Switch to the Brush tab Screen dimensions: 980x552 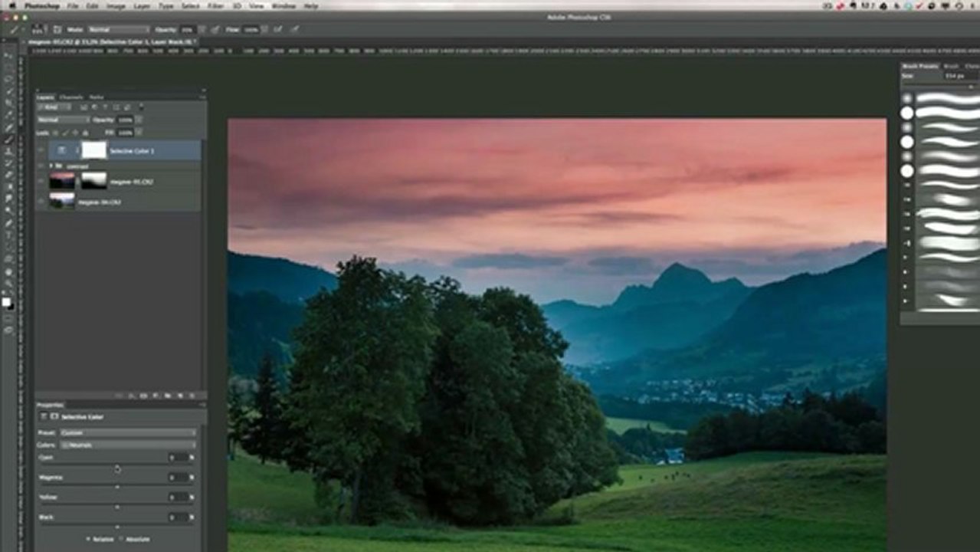coord(951,67)
